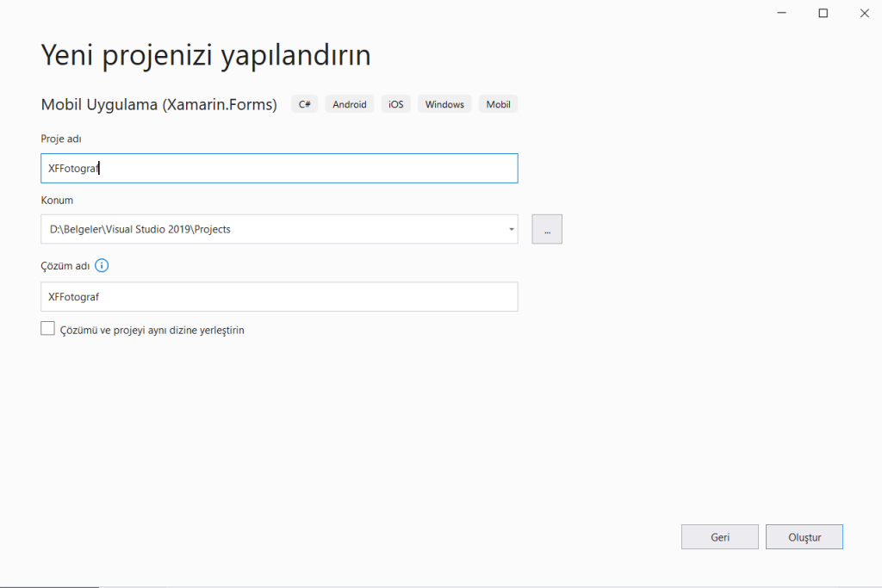Click the Android platform tag
The image size is (882, 588).
point(349,104)
